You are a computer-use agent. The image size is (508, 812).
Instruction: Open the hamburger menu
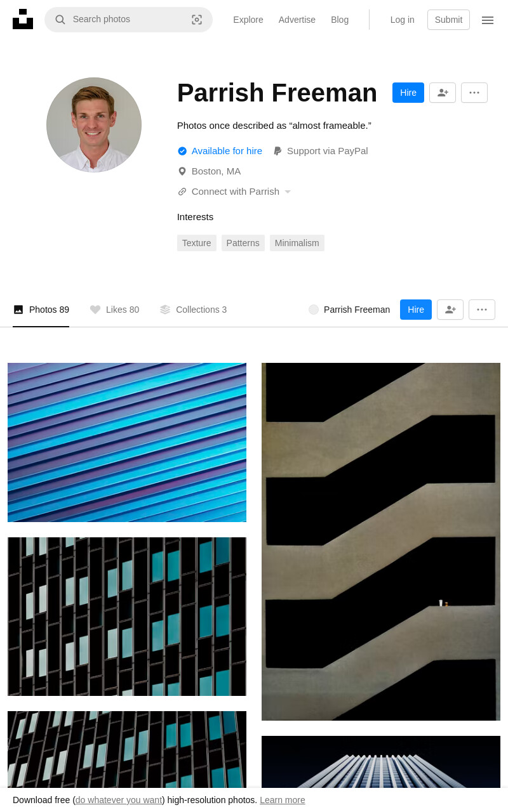click(x=488, y=20)
